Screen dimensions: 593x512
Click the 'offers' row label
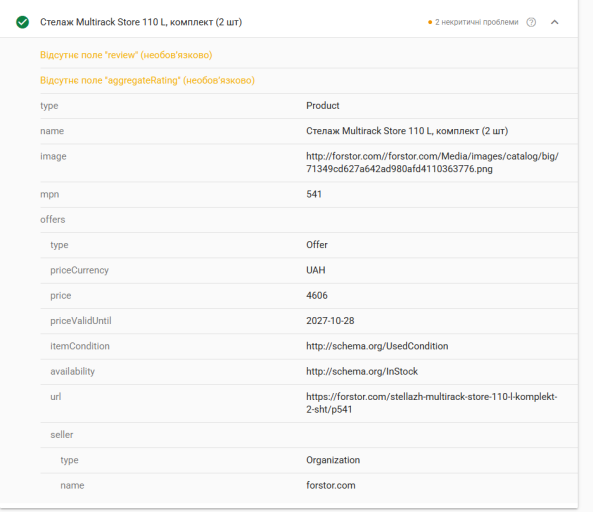(53, 219)
